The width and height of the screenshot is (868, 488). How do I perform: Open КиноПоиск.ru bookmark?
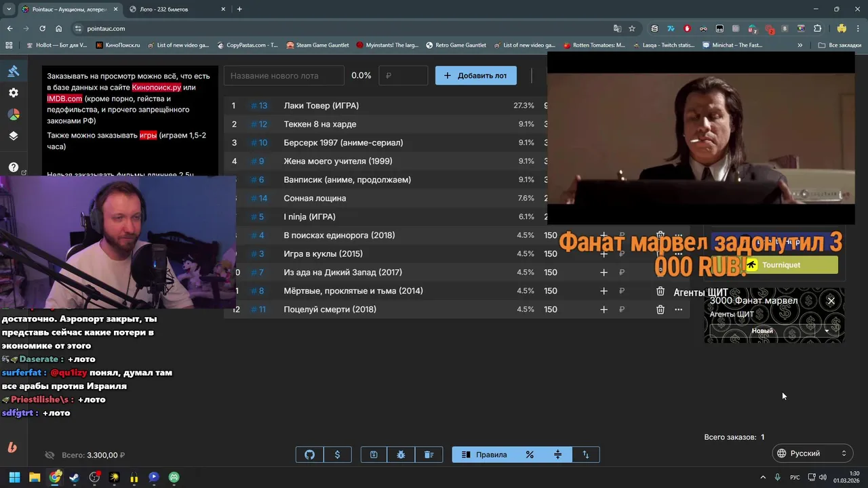(118, 45)
